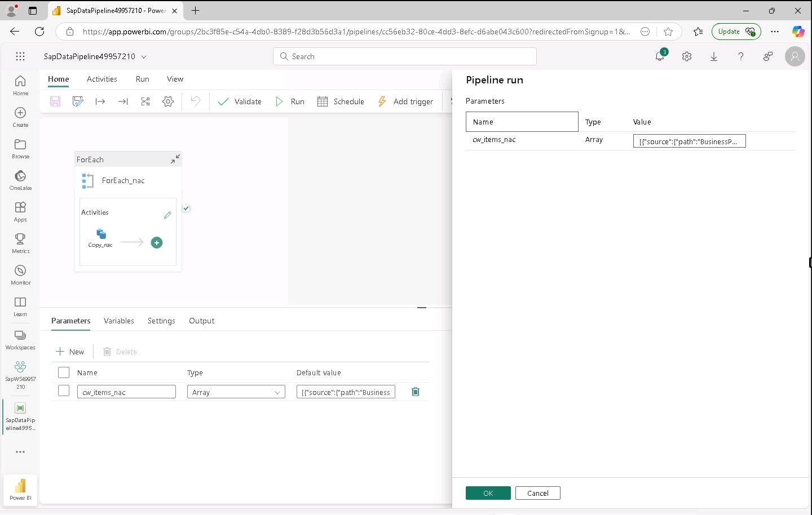Screen dimensions: 812x515
Task: Toggle the select-all parameters checkbox
Action: (x=64, y=372)
